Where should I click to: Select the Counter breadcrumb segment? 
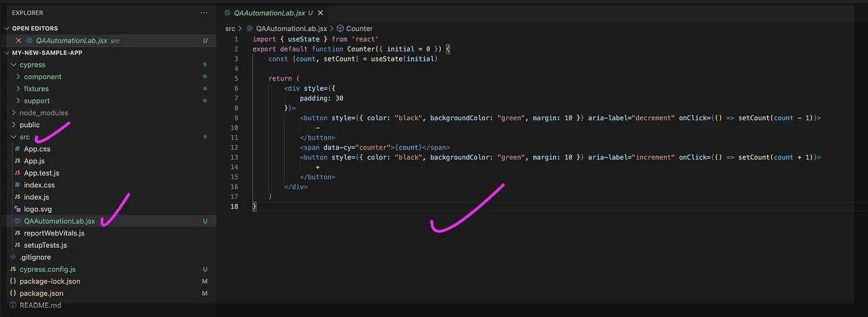[x=360, y=29]
